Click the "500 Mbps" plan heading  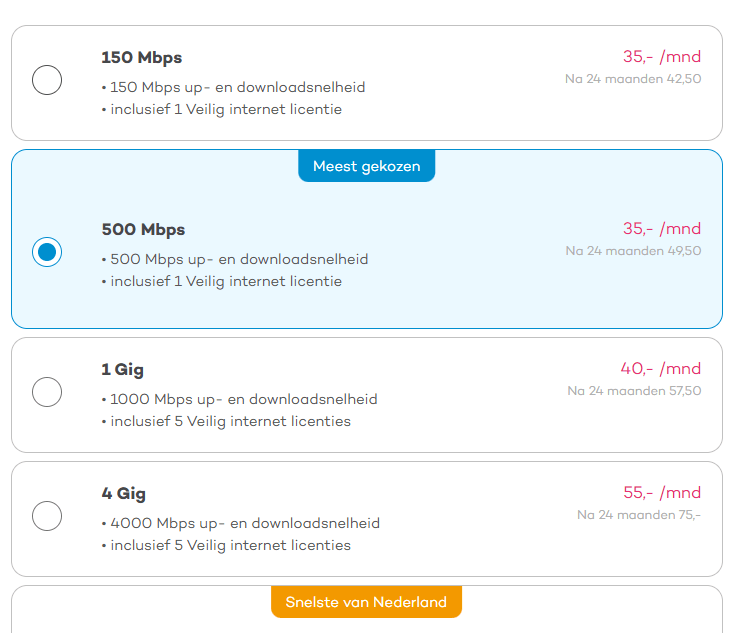[143, 230]
